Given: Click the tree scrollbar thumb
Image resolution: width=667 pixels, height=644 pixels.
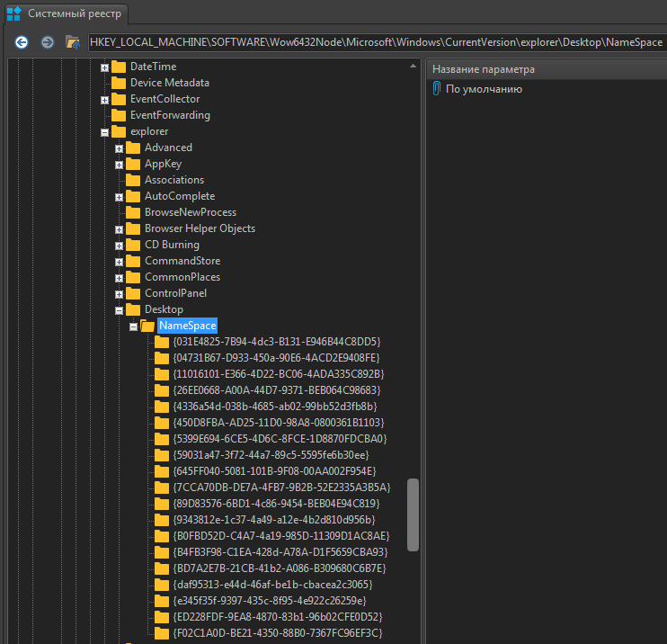Looking at the screenshot, I should [413, 515].
